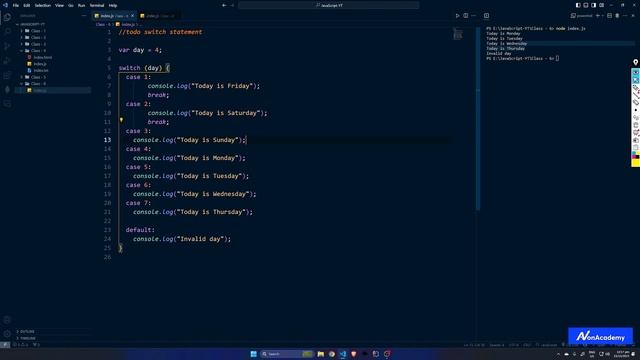Open the Extensions view in activity bar
Screen dimensions: 640x360
[7, 76]
